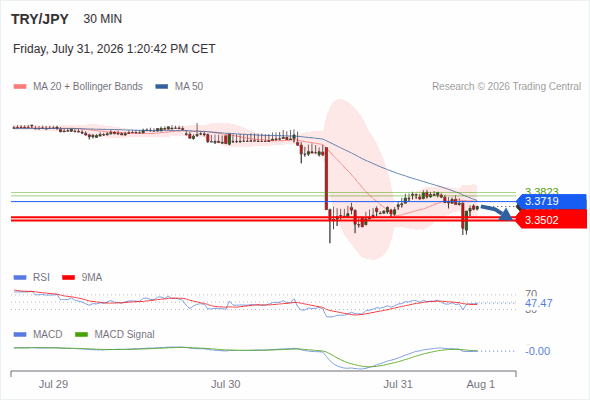590x400 pixels.
Task: Click the RSI blue legend swatch
Action: [20, 278]
